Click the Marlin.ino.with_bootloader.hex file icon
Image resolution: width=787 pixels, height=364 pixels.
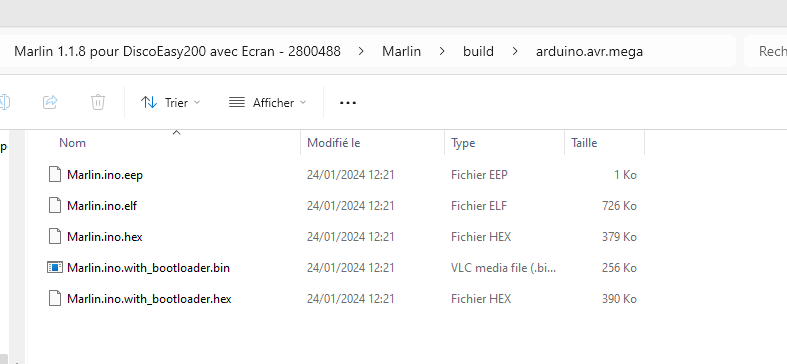pyautogui.click(x=54, y=299)
